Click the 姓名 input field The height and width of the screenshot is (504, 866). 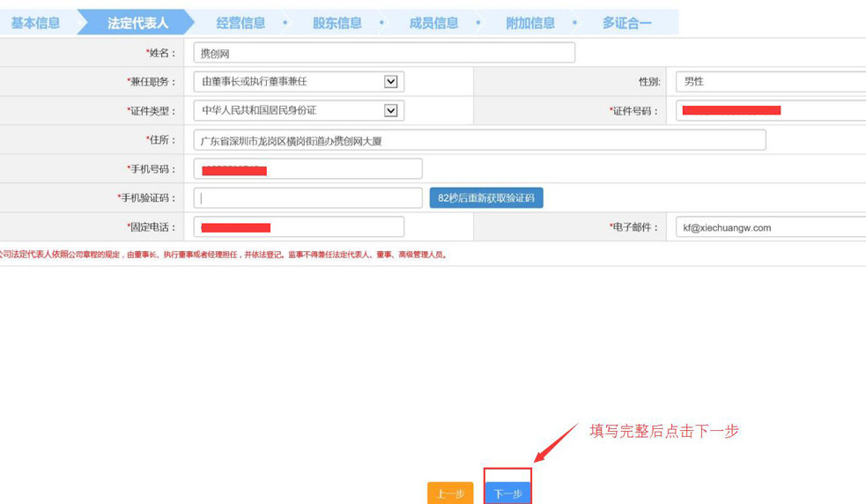click(x=384, y=53)
